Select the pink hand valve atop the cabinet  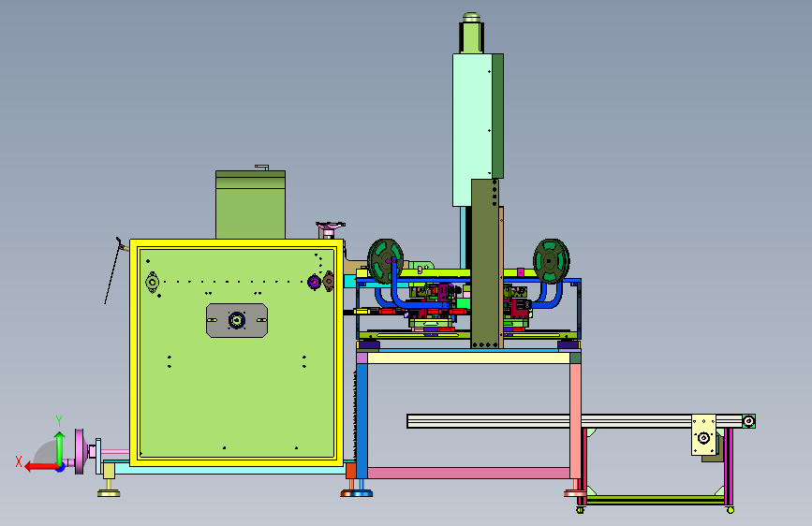(330, 226)
